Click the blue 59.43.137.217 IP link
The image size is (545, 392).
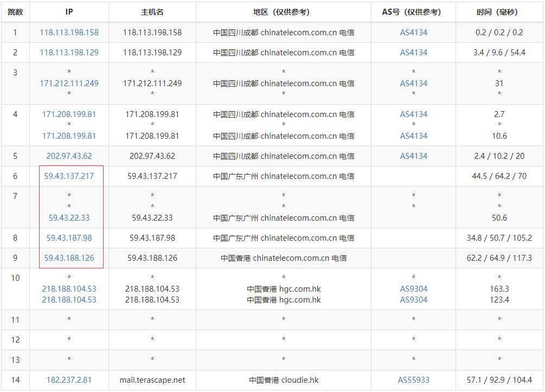coord(69,176)
